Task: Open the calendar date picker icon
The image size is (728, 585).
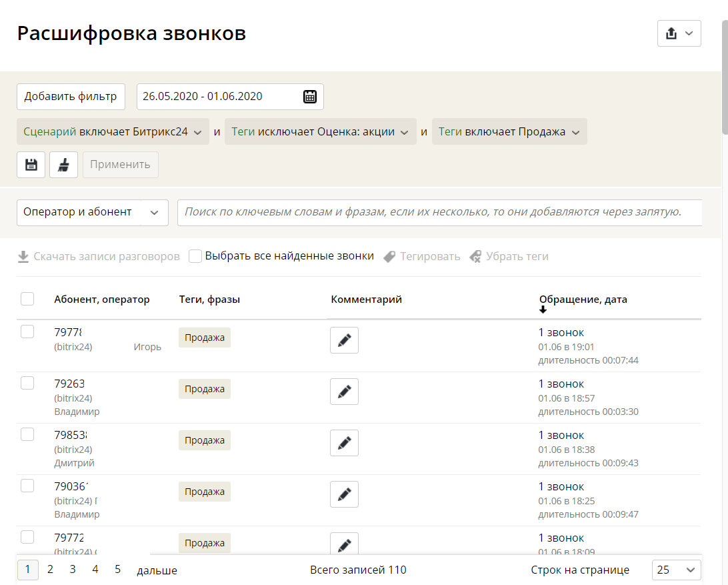Action: pos(309,97)
